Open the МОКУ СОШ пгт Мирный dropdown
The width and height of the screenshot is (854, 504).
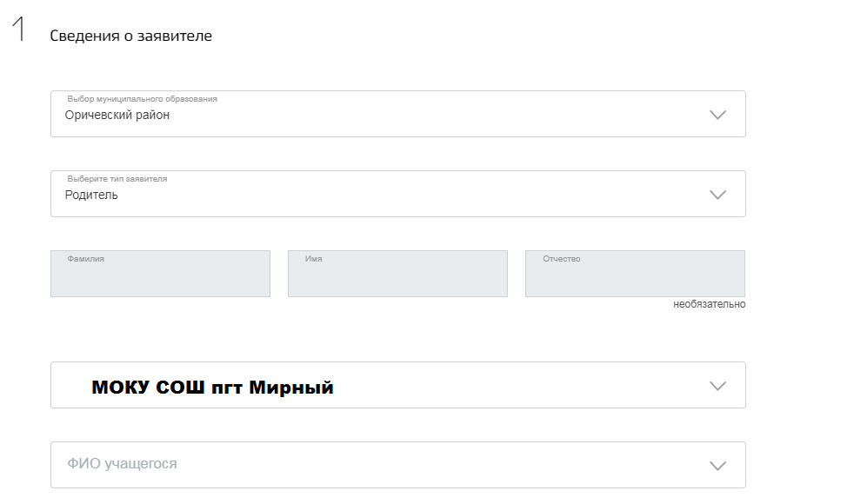398,385
